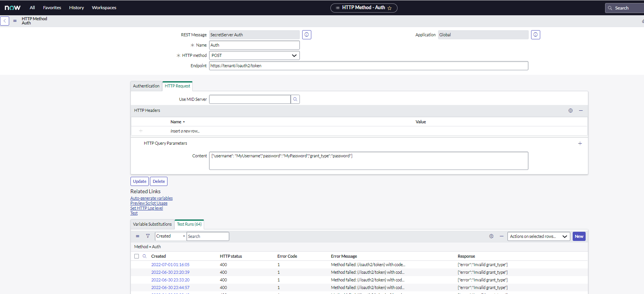Open Test Runs personalize list gear icon
This screenshot has height=294, width=644.
491,236
